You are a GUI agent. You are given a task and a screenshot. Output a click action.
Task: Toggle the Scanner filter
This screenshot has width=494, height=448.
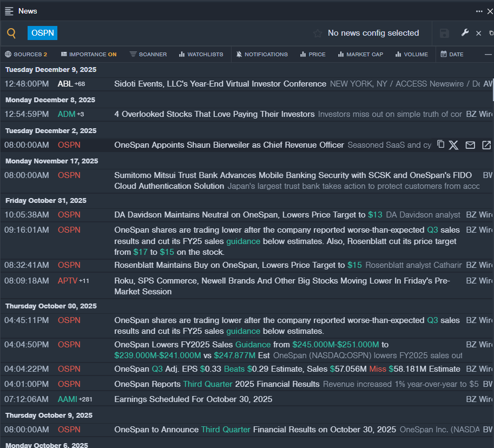pos(148,54)
